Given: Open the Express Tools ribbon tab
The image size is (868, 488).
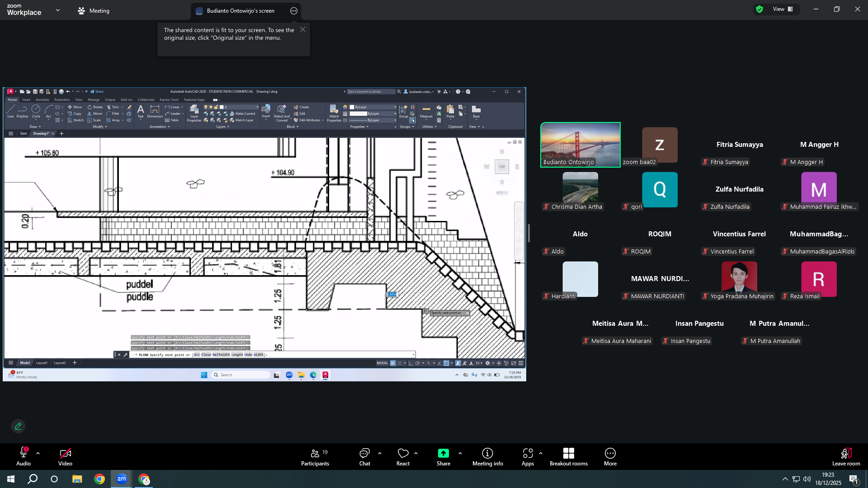Looking at the screenshot, I should (x=169, y=100).
